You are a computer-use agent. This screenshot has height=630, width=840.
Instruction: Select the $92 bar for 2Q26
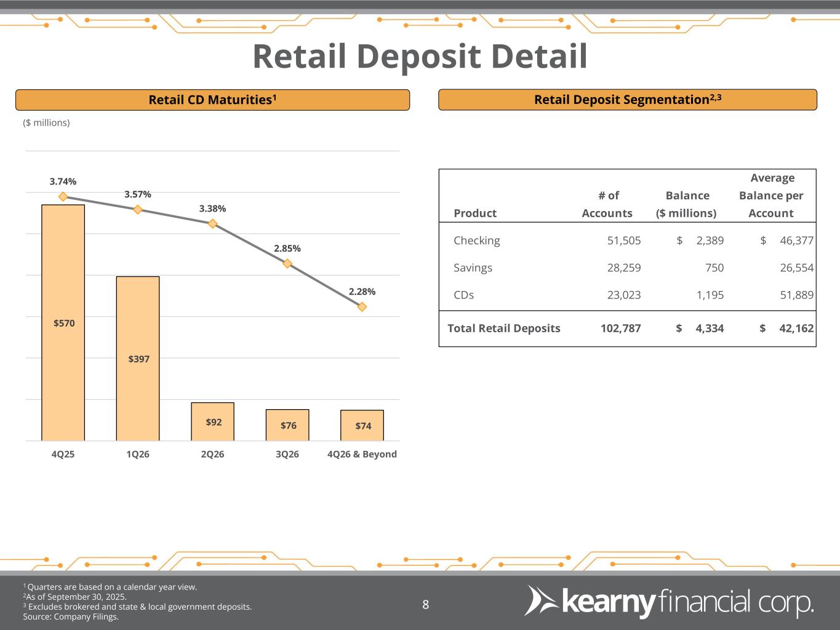tap(212, 422)
